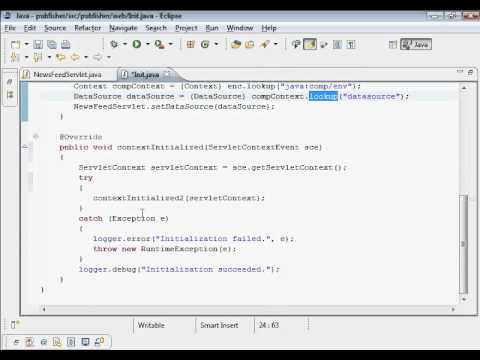Click the Print toolbar icon

coord(66,44)
